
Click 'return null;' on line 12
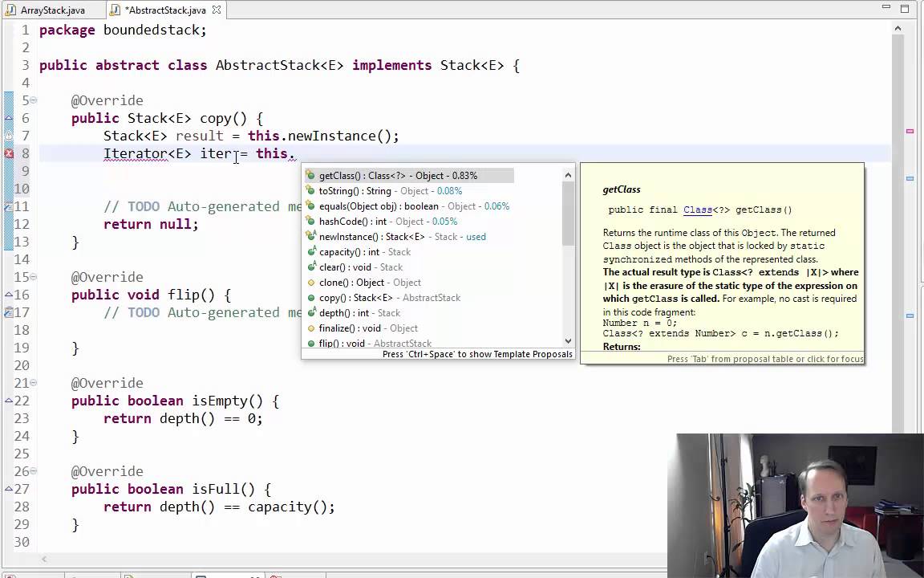coord(151,225)
